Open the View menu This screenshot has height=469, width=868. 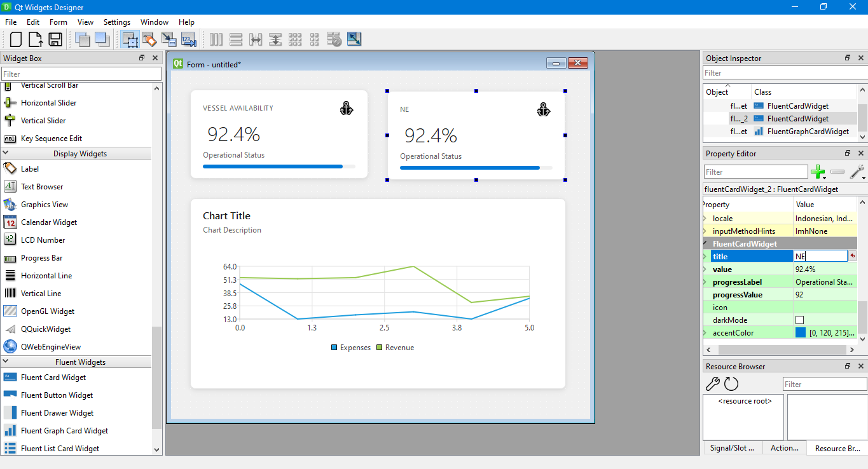[86, 22]
